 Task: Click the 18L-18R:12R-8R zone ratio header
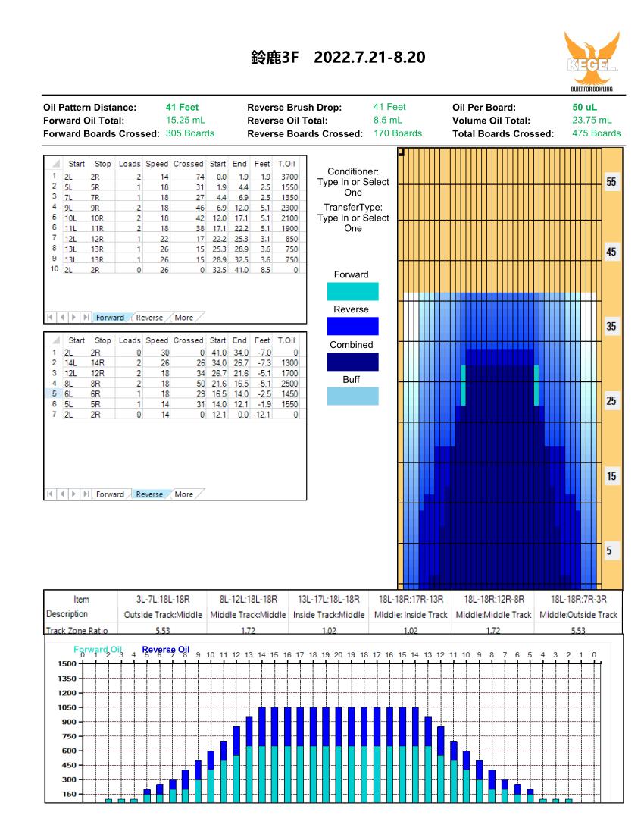pyautogui.click(x=494, y=599)
